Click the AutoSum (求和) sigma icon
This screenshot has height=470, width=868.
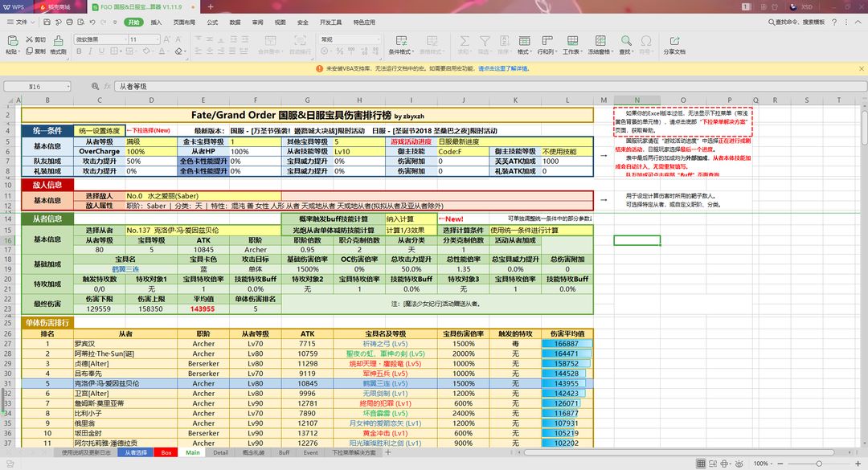(x=465, y=40)
